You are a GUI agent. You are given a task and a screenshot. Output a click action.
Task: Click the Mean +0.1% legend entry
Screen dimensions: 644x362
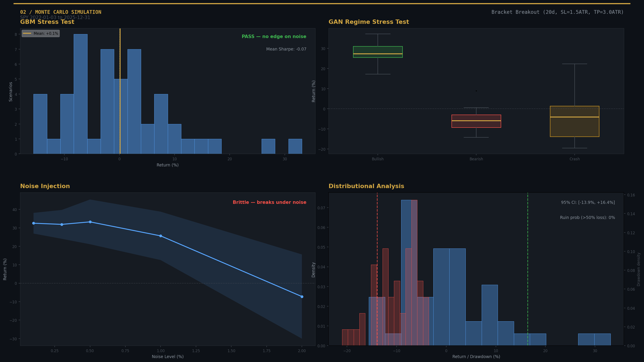41,33
